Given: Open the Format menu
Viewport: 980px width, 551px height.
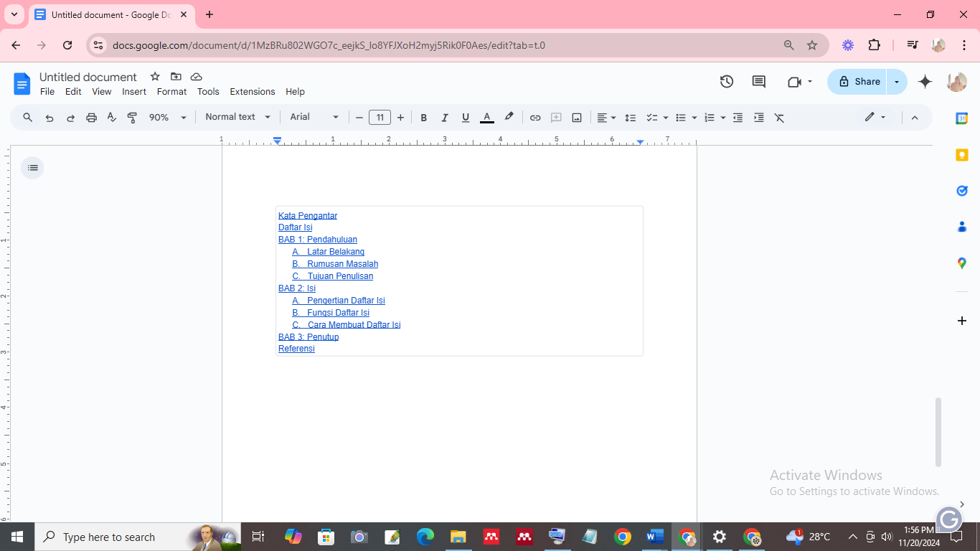Looking at the screenshot, I should [171, 92].
